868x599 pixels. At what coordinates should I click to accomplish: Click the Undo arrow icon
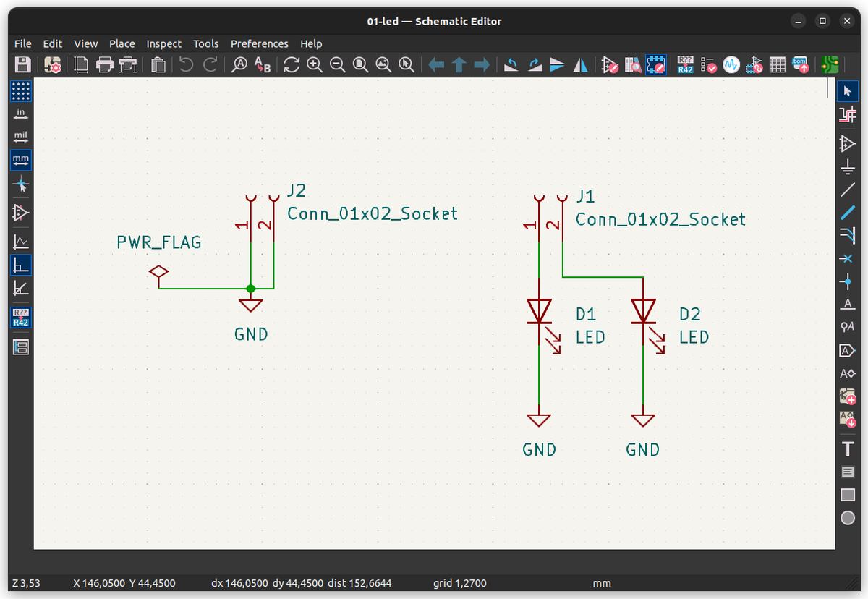point(187,65)
